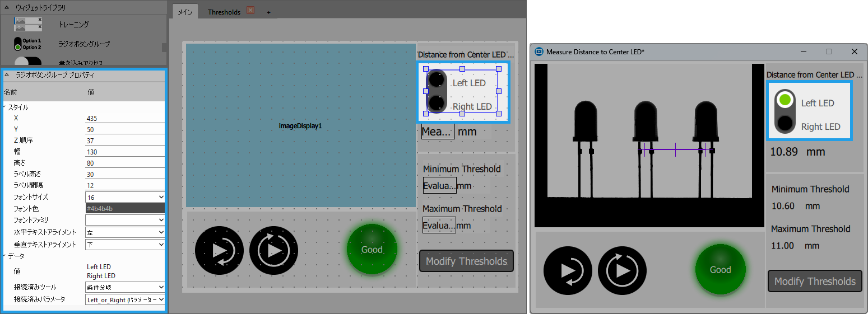Add a new tab with the plus button
This screenshot has width=868, height=314.
pos(268,12)
